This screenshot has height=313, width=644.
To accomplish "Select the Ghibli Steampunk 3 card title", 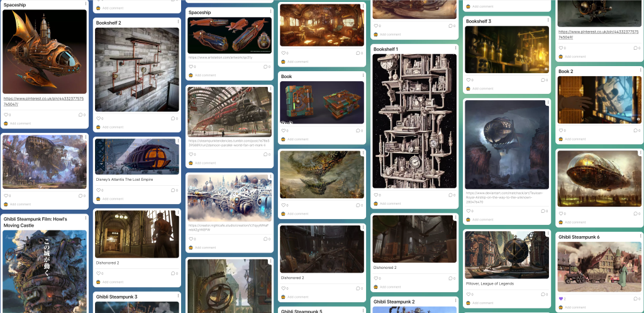I will [x=116, y=297].
